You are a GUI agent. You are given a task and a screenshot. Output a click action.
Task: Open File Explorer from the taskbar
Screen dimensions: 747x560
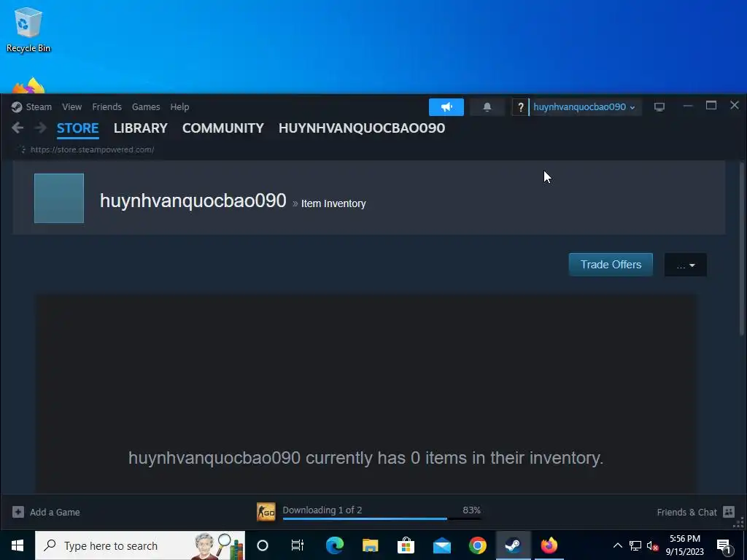[370, 545]
